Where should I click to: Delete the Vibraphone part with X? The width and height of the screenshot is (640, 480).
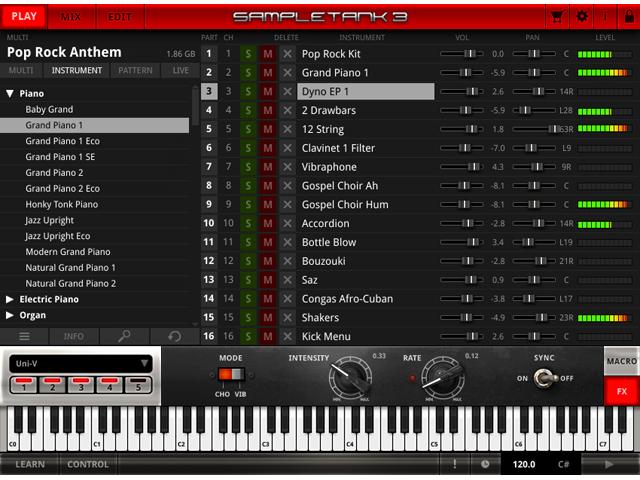click(287, 167)
